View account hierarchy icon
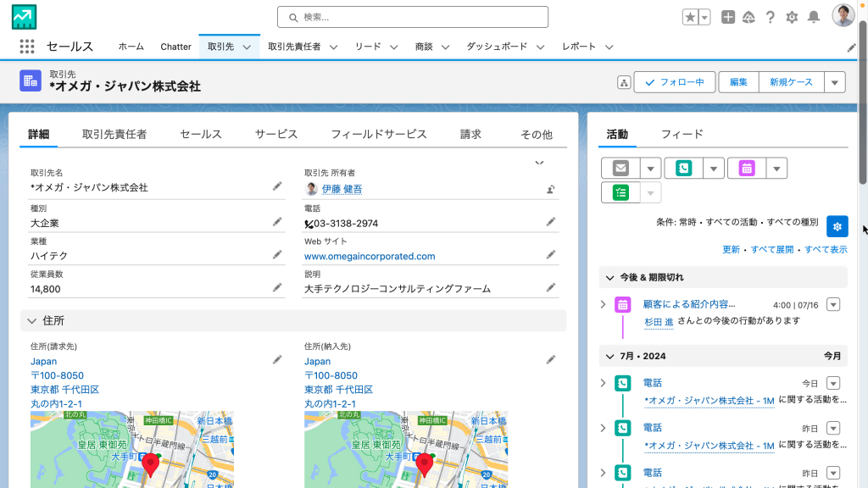Screen dimensions: 868x488 (624, 82)
